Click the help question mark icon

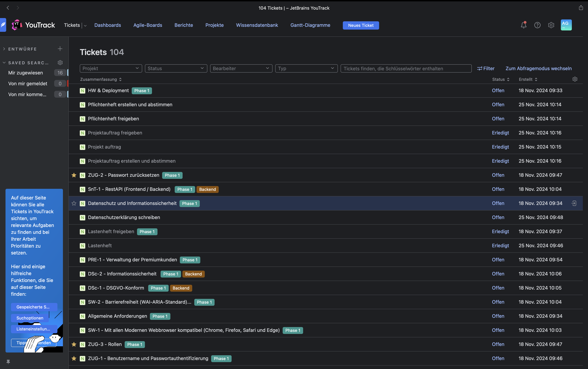537,25
